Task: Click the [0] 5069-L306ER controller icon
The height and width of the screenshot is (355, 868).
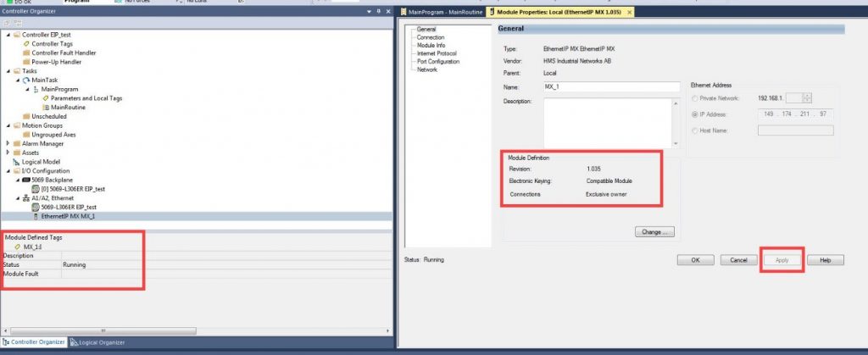Action: pos(36,189)
